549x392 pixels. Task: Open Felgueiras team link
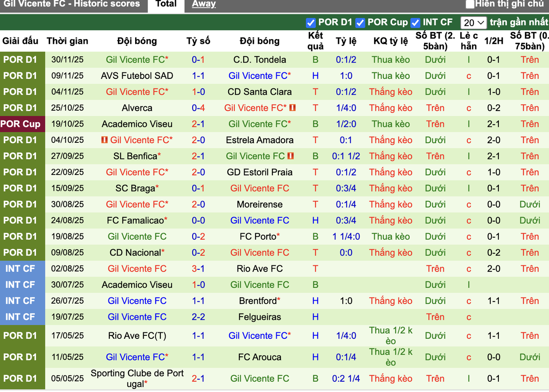tap(259, 317)
